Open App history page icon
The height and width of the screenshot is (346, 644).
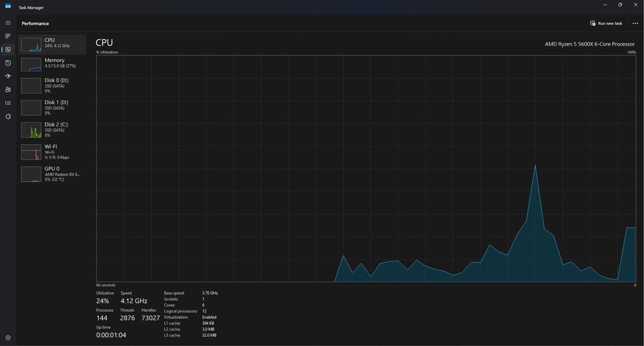pyautogui.click(x=8, y=63)
